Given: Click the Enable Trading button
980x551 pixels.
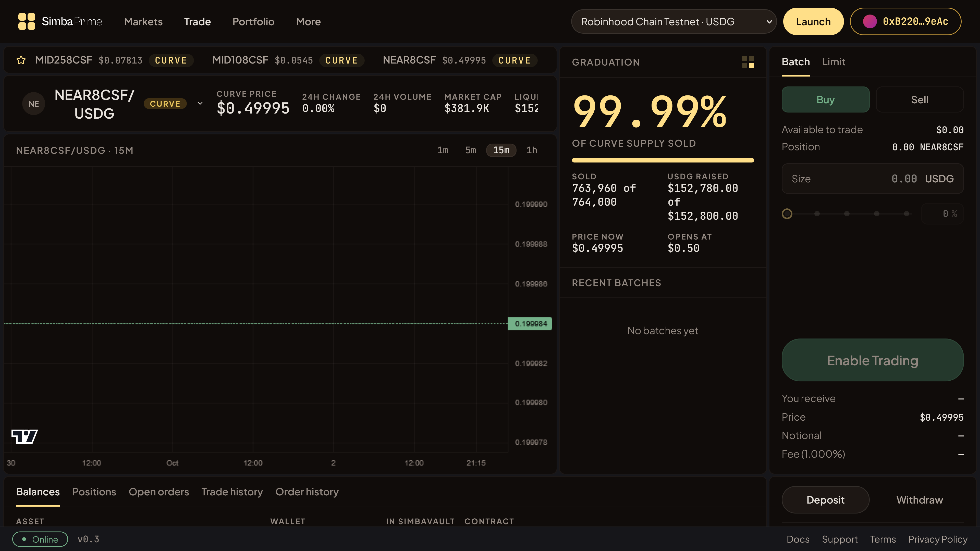Looking at the screenshot, I should tap(872, 360).
